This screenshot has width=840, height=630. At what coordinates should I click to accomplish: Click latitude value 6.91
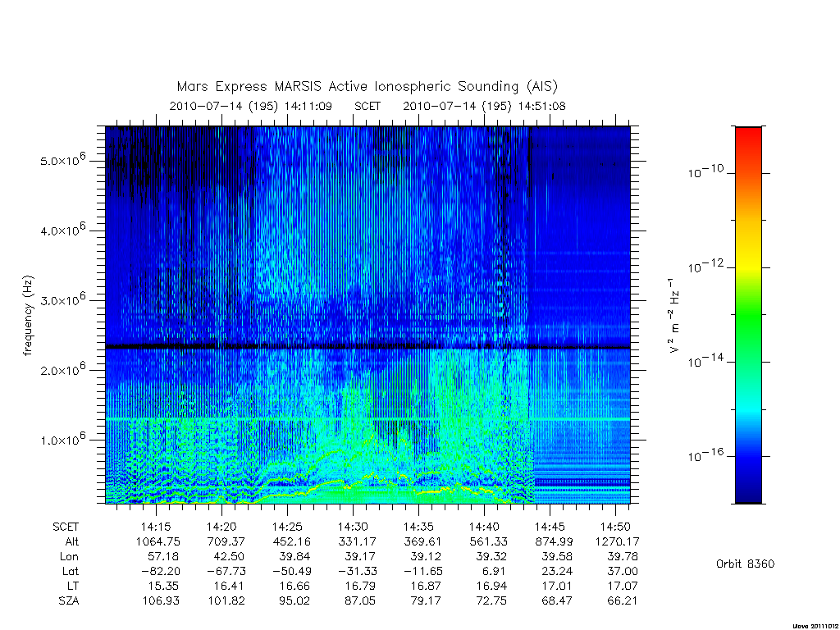point(493,571)
